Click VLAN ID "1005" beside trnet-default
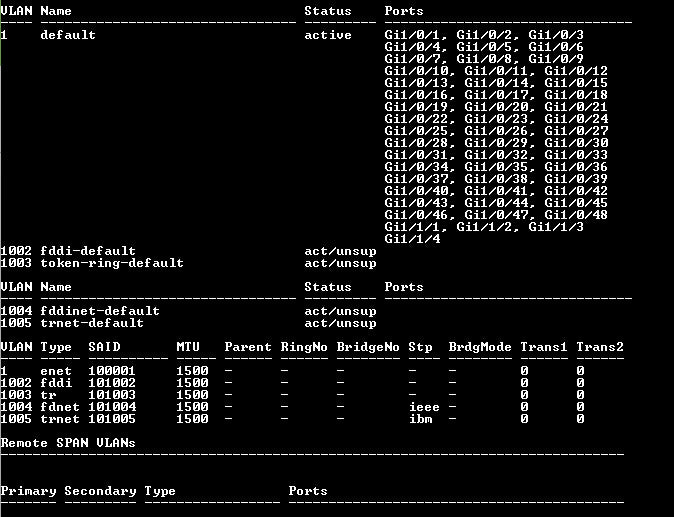674x517 pixels. pyautogui.click(x=16, y=323)
